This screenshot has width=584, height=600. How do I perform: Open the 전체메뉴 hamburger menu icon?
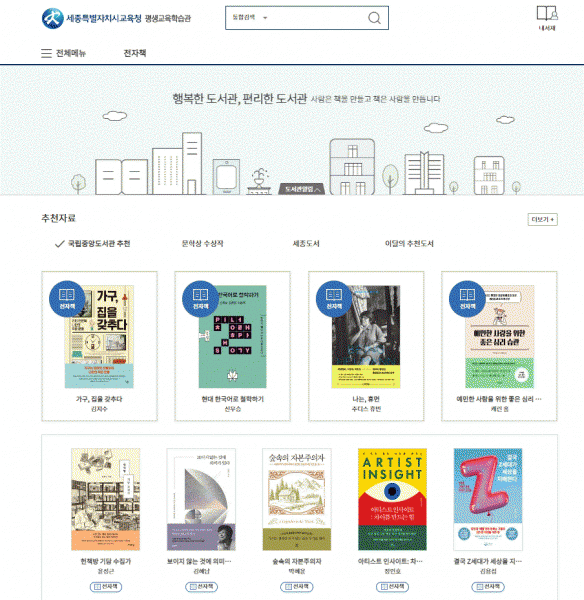(x=46, y=53)
